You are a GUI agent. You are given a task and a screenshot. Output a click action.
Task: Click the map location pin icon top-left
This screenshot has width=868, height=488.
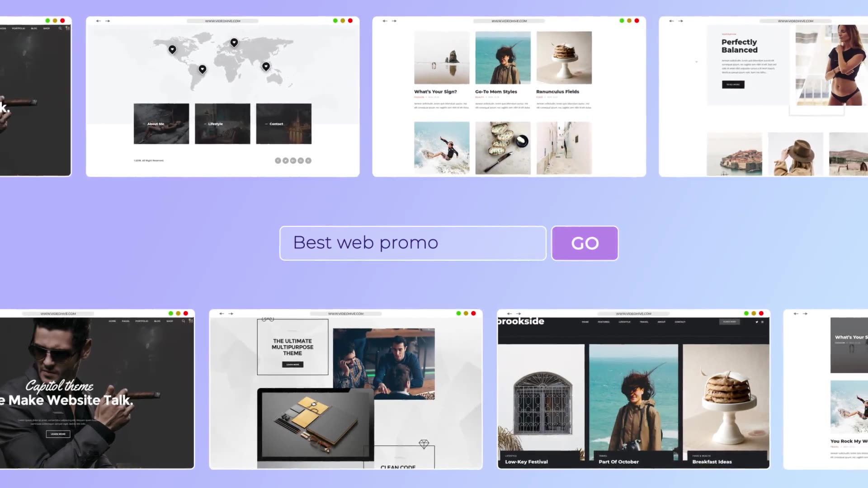click(172, 49)
